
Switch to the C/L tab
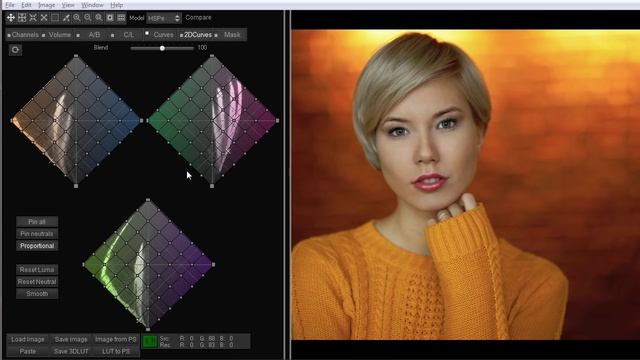click(x=129, y=35)
